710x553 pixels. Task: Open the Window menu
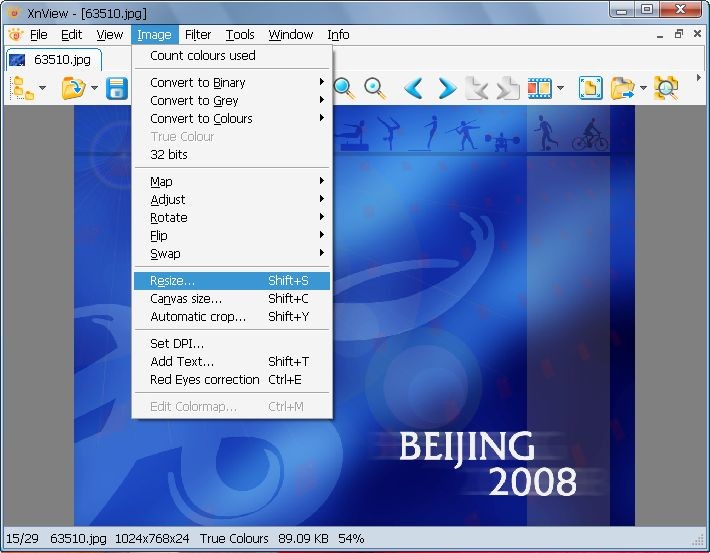point(291,34)
